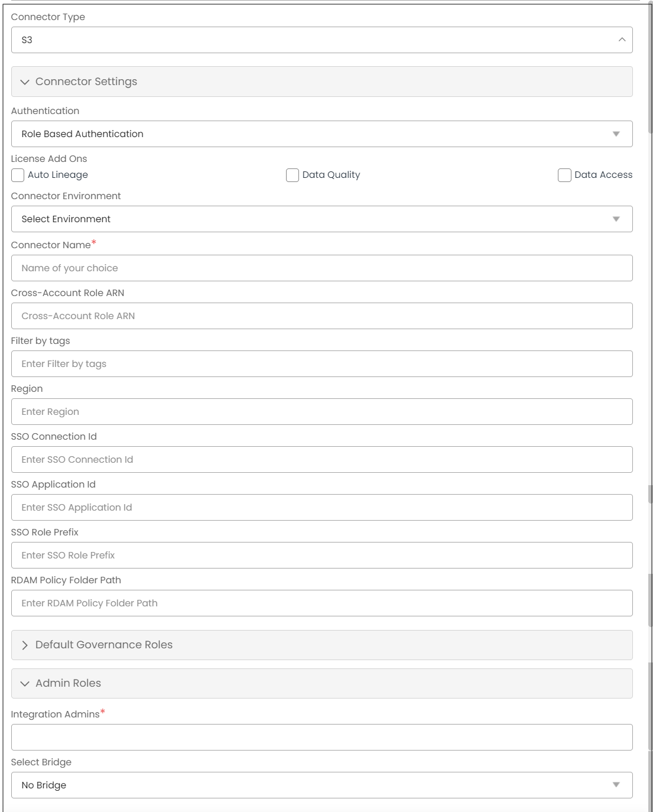
Task: Focus the SSO Role Prefix field
Action: coord(321,555)
